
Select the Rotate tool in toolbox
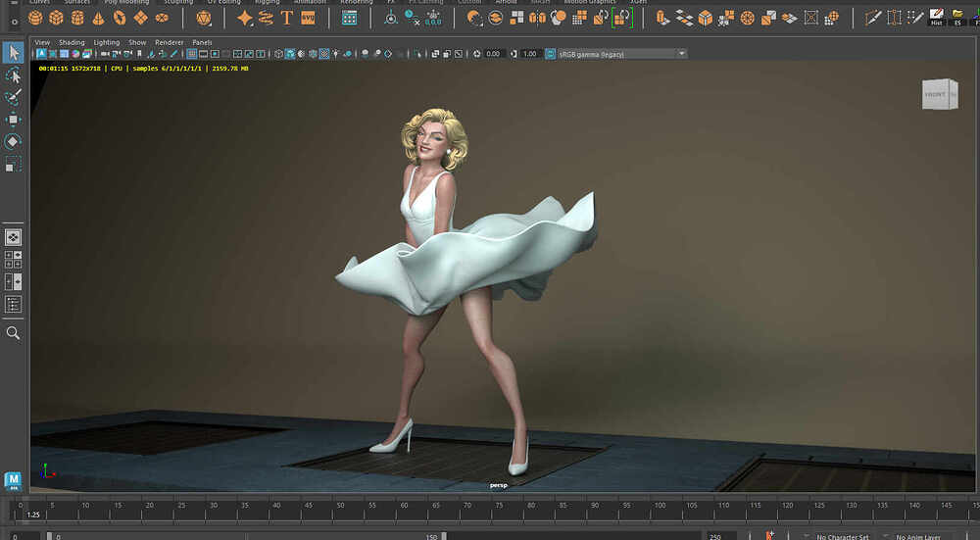(x=13, y=141)
